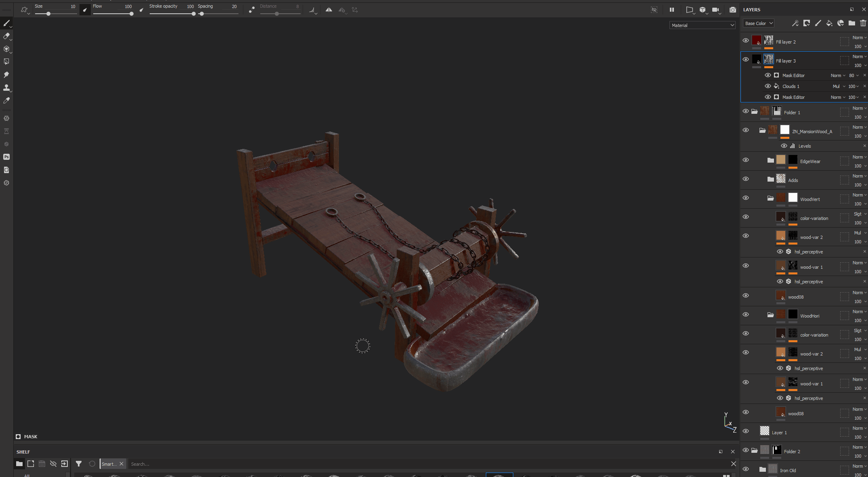Image resolution: width=868 pixels, height=477 pixels.
Task: Pause rendering with the pause icon
Action: click(672, 10)
